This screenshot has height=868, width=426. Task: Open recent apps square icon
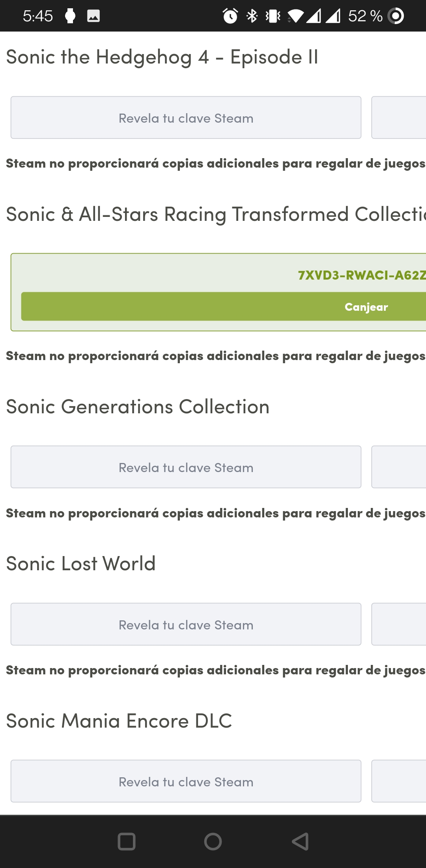pos(127,842)
